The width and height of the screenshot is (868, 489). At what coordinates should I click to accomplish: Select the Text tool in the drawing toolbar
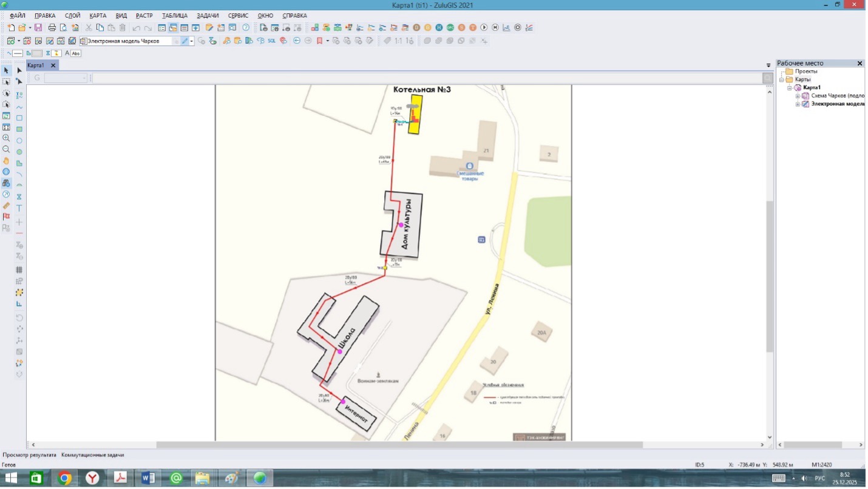(19, 208)
